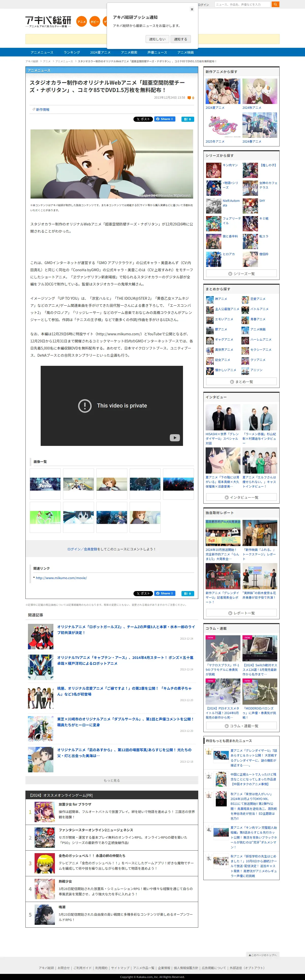Click the bottom Hatena B! button
Image resolution: width=305 pixels, height=980 pixels.
tap(188, 594)
